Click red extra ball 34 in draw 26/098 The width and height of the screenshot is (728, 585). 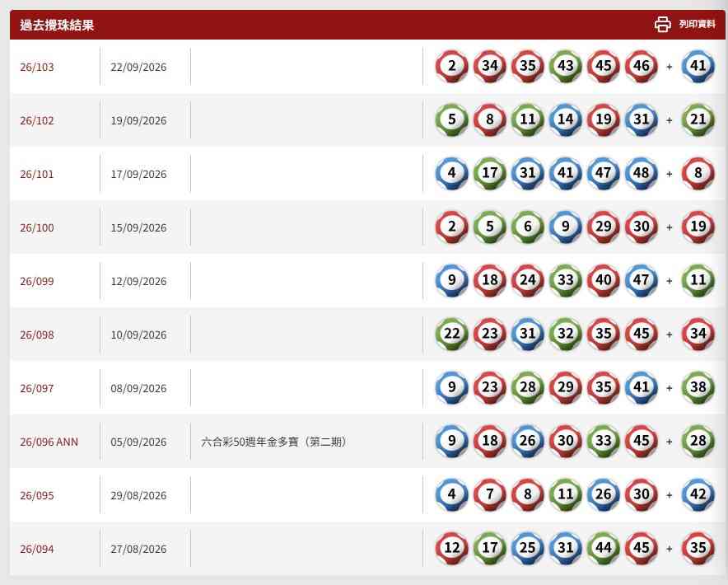[698, 334]
